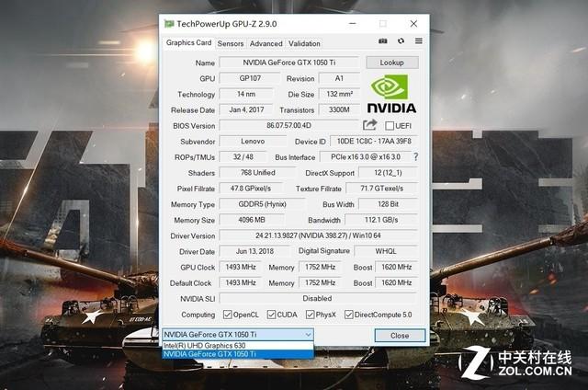The width and height of the screenshot is (588, 390).
Task: Click the screenshot camera icon
Action: (x=383, y=41)
